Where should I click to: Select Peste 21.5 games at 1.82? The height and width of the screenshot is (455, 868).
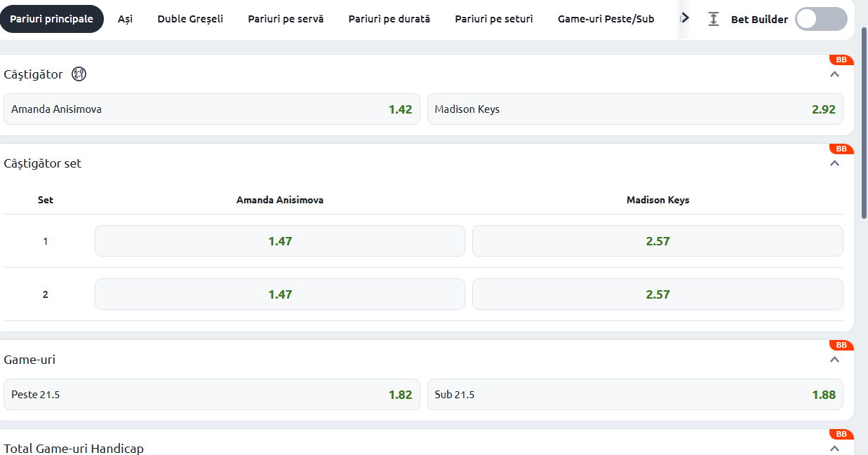tap(211, 395)
